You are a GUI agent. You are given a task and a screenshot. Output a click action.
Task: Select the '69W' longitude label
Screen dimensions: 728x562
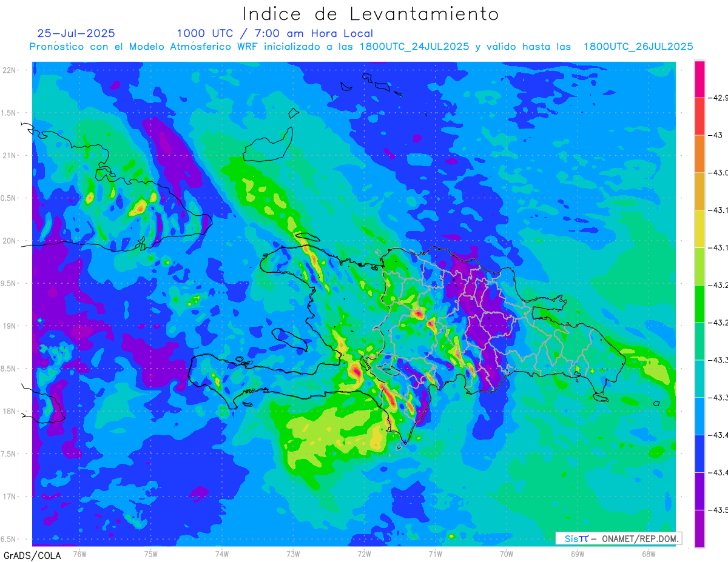point(578,554)
